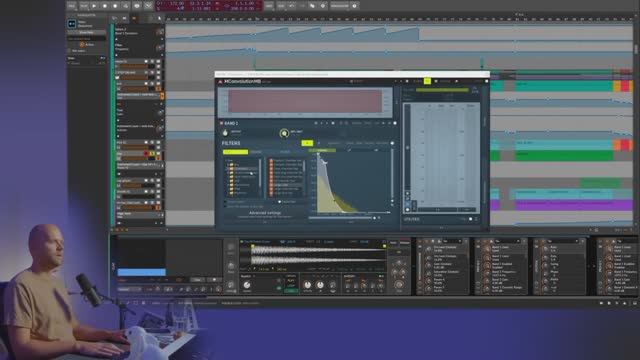Select the yellow highlighted tab under FILTERS
640x360 pixels.
pyautogui.click(x=235, y=152)
